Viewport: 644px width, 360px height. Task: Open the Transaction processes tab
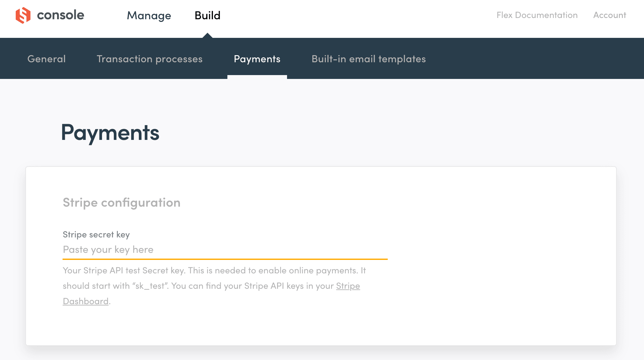pos(149,59)
